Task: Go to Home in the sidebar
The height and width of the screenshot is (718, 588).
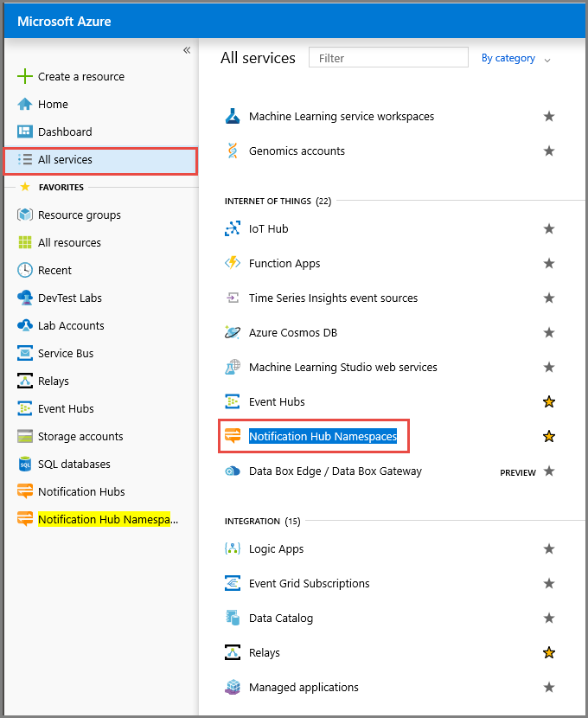Action: pos(53,105)
